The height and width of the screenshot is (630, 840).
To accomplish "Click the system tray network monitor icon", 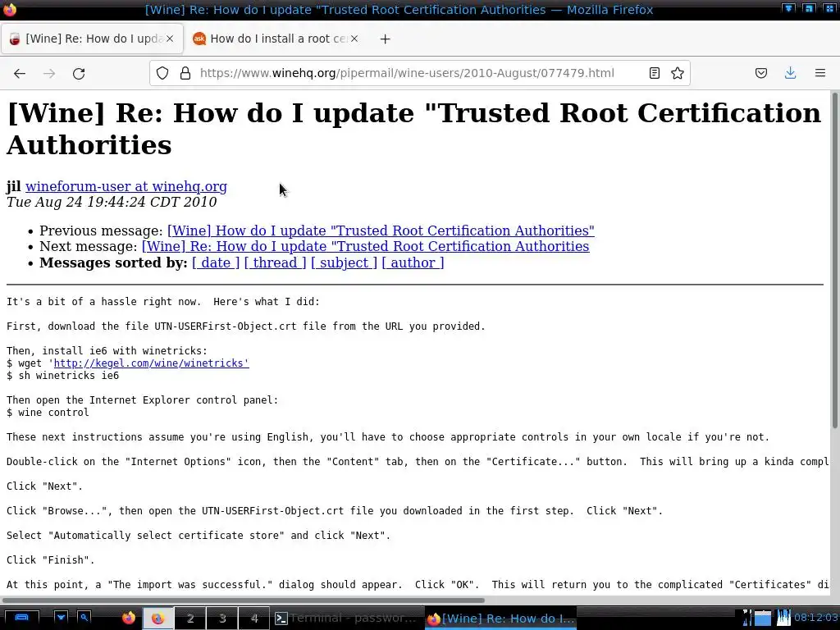I will [783, 619].
